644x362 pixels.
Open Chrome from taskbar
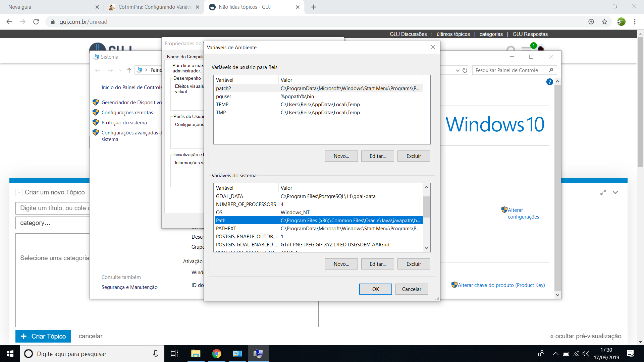pyautogui.click(x=216, y=354)
